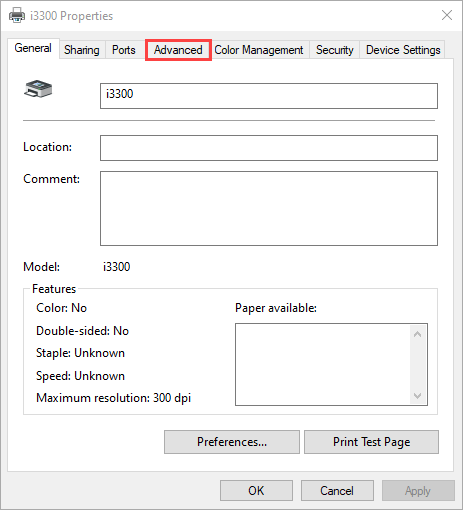Viewport: 463px width, 510px height.
Task: Open the Color Management tab
Action: (x=259, y=50)
